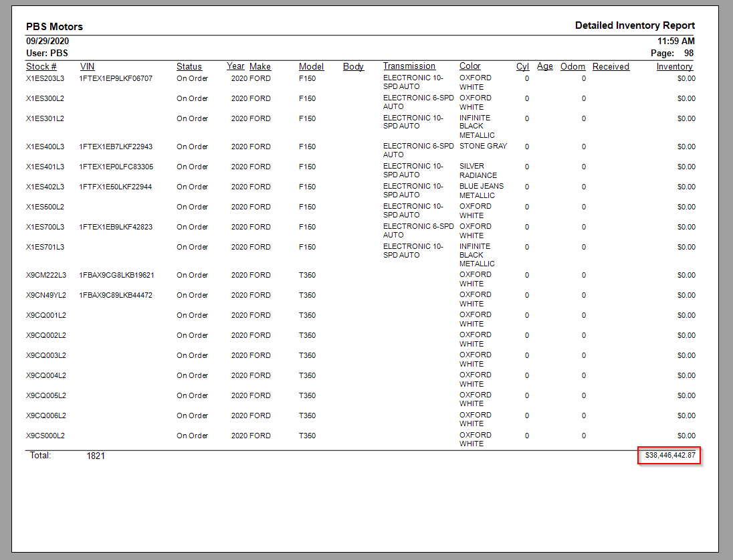
Task: Select stock number X9CQ005L2
Action: tap(45, 396)
